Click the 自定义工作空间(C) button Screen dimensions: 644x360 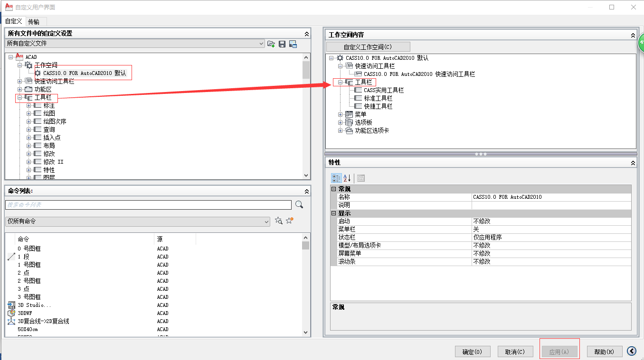tap(368, 47)
